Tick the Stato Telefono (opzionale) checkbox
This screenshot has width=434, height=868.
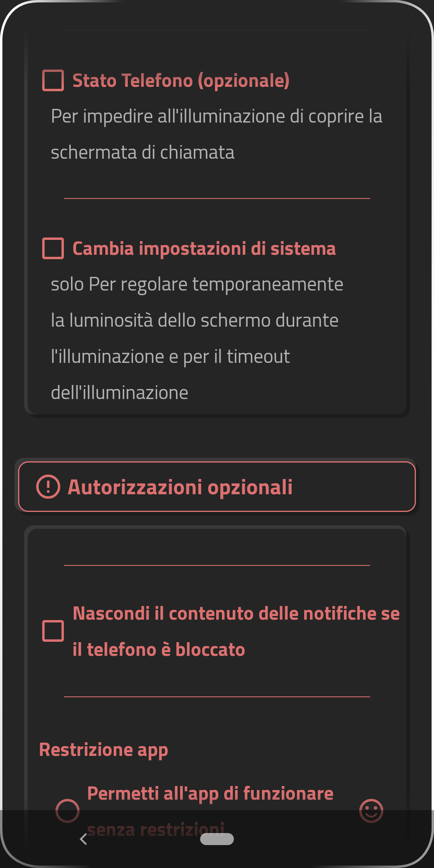click(53, 80)
